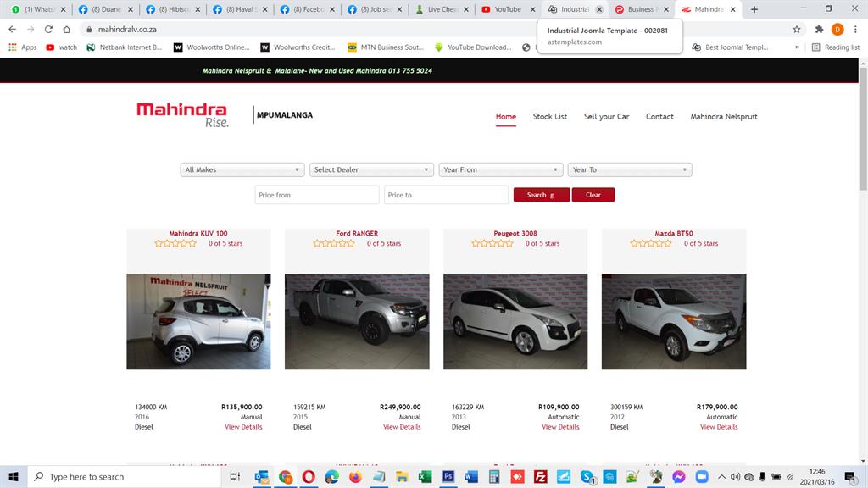Open a new browser tab

[754, 9]
